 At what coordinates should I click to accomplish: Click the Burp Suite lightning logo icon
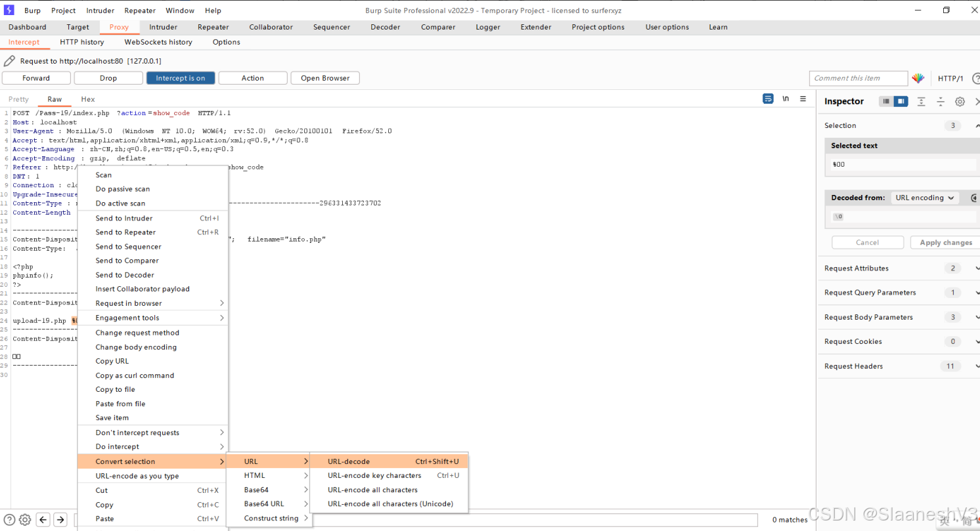point(9,10)
